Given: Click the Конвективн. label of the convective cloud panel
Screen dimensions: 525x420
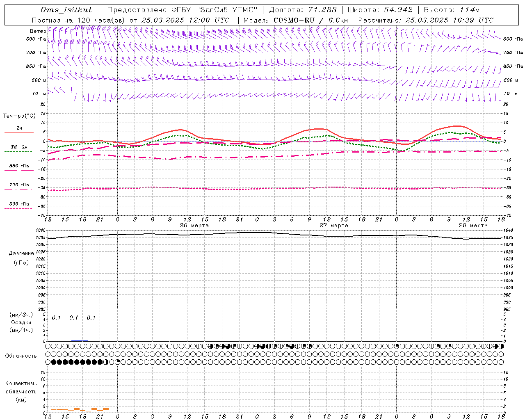Looking at the screenshot, I should point(21,383).
